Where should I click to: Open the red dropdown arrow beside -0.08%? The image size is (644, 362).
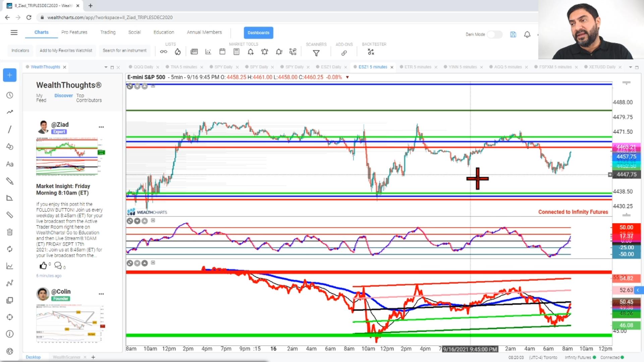pos(347,77)
